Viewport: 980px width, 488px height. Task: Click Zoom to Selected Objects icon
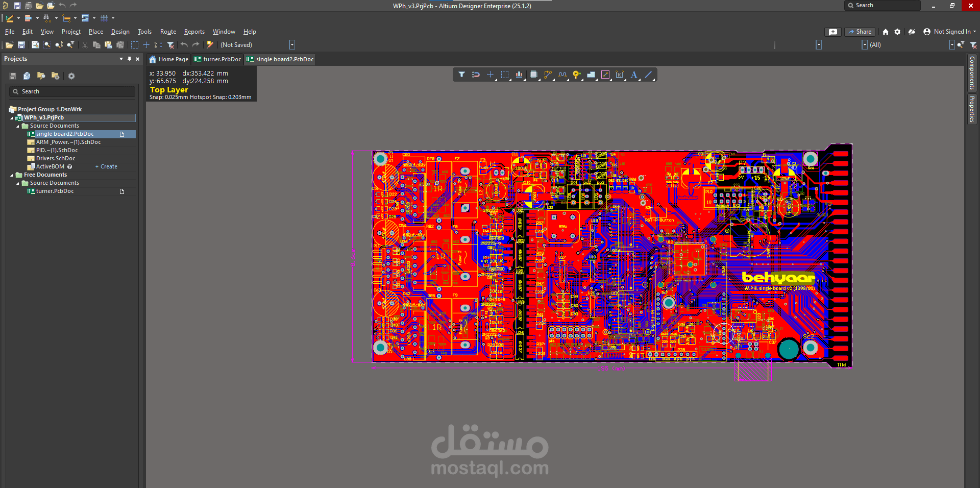[x=47, y=45]
